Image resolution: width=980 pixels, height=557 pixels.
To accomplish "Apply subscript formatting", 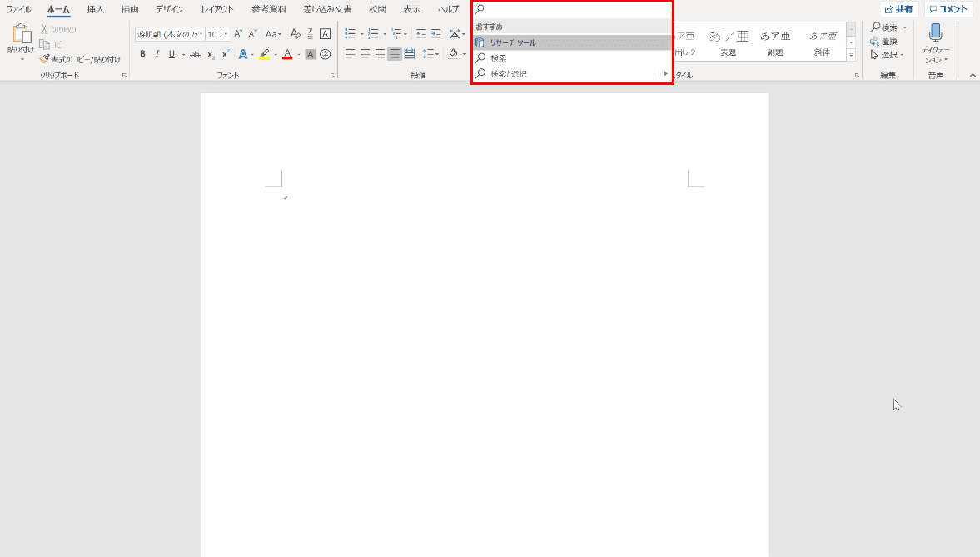I will [211, 54].
